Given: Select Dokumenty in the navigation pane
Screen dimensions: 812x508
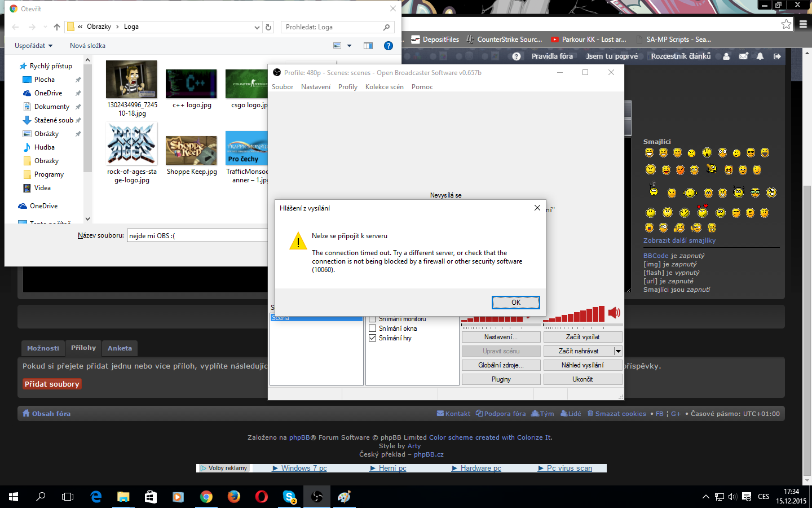Looking at the screenshot, I should coord(52,107).
